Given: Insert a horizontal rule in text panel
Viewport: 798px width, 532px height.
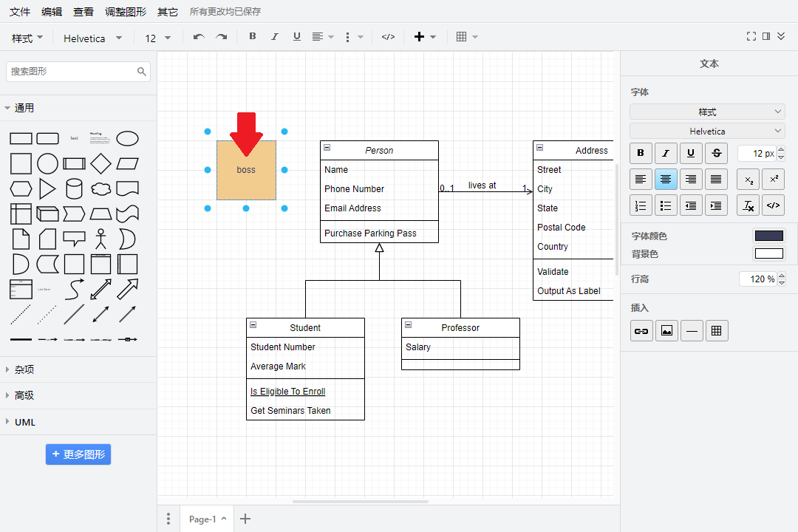Looking at the screenshot, I should 692,331.
